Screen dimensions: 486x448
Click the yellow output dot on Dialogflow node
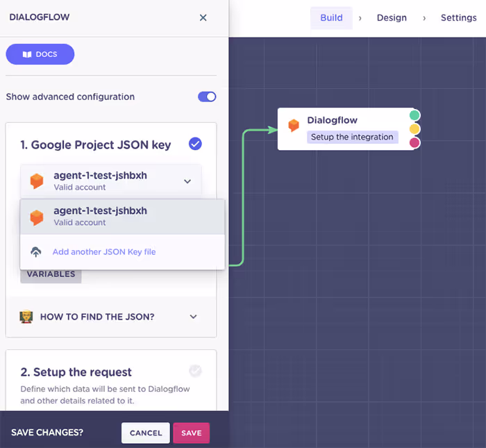[414, 129]
